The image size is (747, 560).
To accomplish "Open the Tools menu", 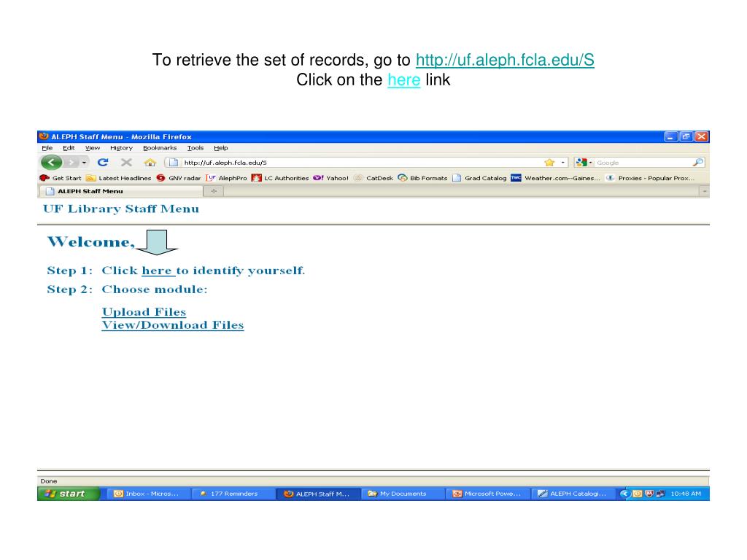I will (196, 148).
